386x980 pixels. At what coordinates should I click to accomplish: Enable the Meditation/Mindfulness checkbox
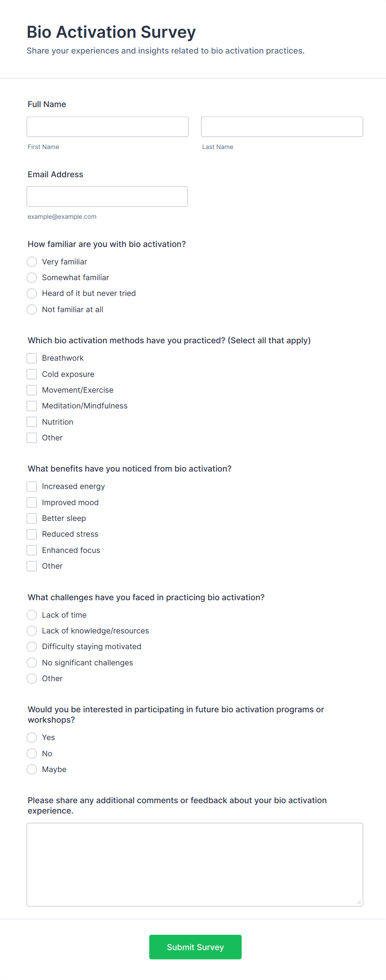point(32,406)
